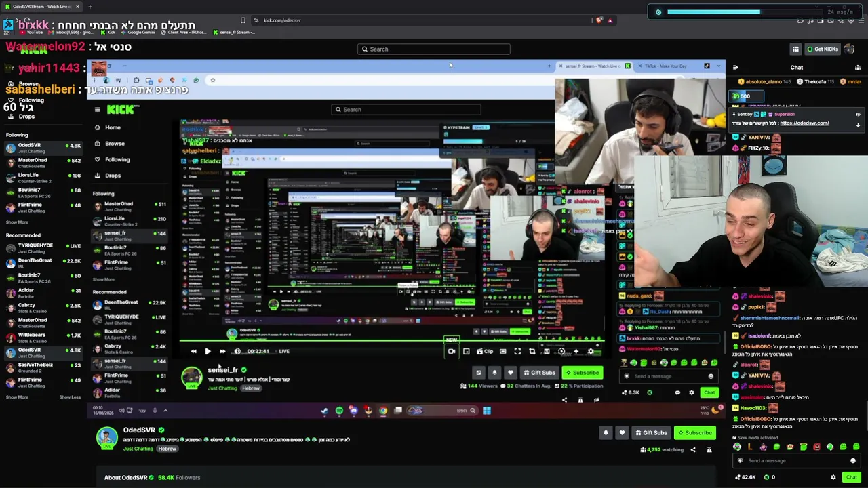This screenshot has height=488, width=868.
Task: Click rewind button in streamed sensei_fr player
Action: [x=193, y=352]
